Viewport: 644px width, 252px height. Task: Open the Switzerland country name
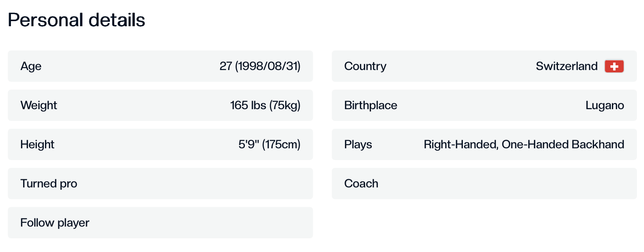point(567,66)
